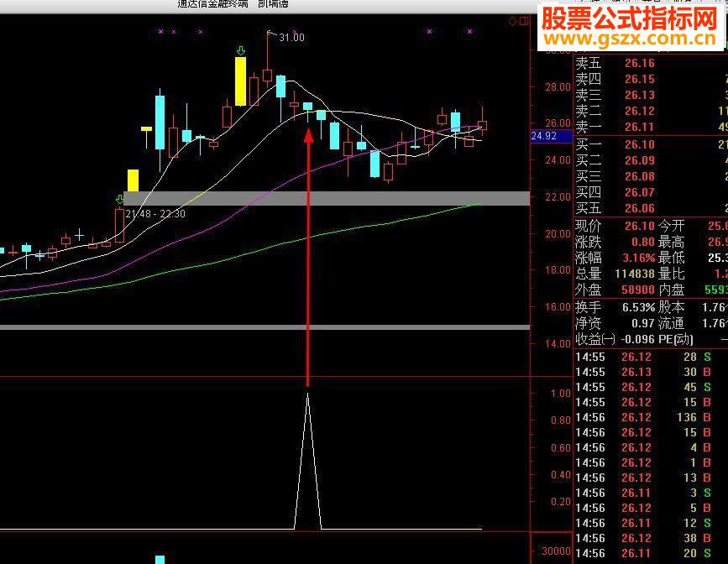
Task: Select the 21.48 - 22.30 gap range label
Action: click(155, 214)
